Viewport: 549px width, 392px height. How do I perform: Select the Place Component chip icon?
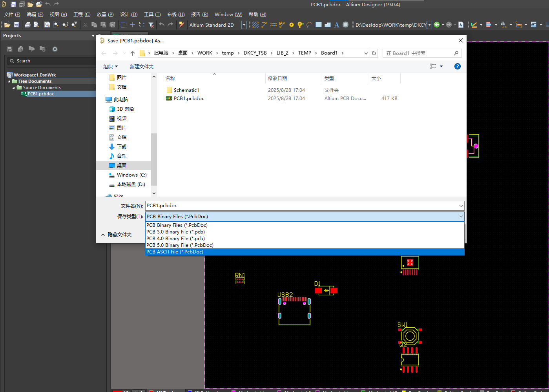[x=346, y=25]
